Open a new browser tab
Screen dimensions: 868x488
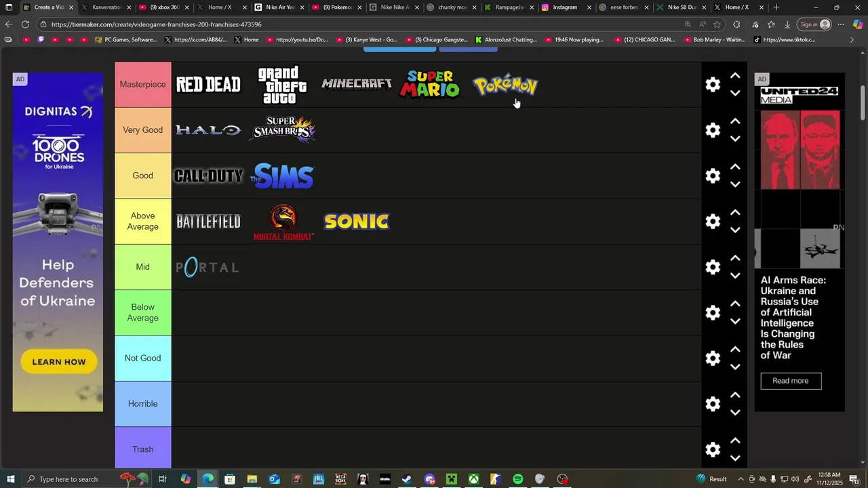coord(776,7)
